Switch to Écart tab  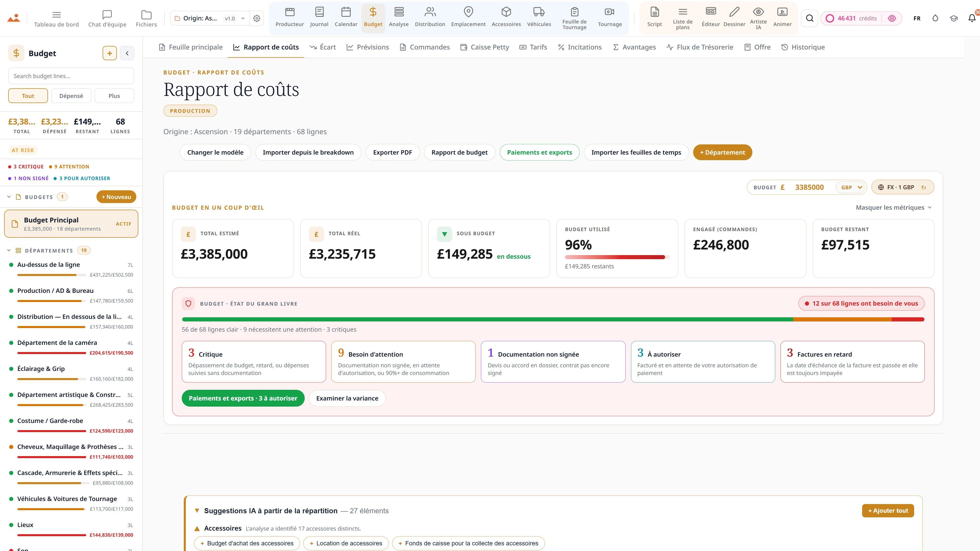(323, 47)
